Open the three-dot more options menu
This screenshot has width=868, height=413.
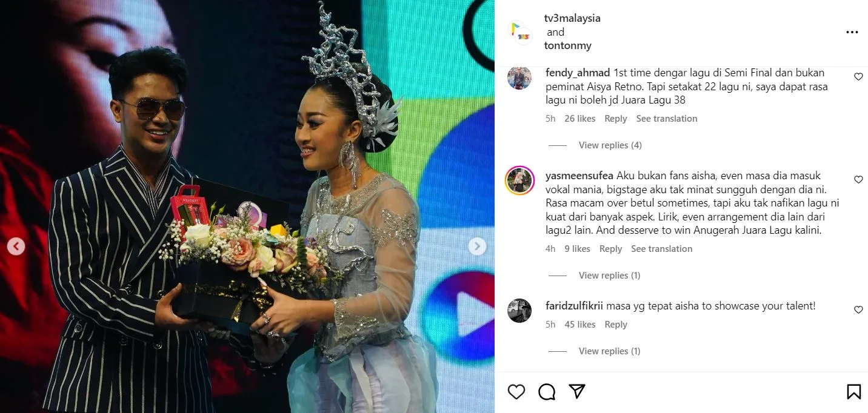pos(852,32)
